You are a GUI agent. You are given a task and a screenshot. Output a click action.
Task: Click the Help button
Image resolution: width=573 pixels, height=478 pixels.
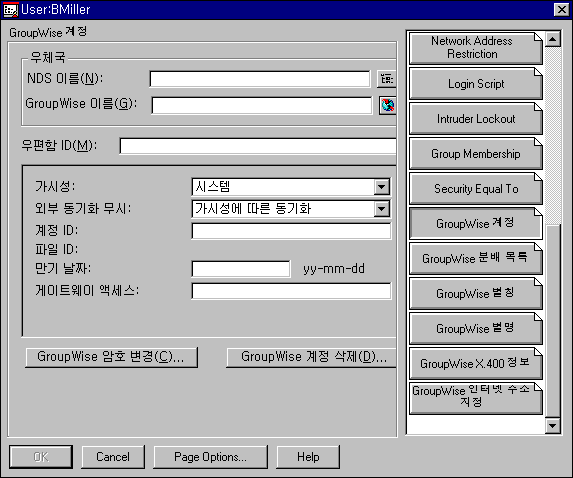point(308,457)
